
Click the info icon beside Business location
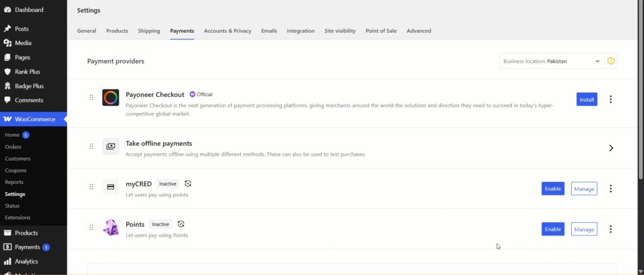[x=611, y=61]
